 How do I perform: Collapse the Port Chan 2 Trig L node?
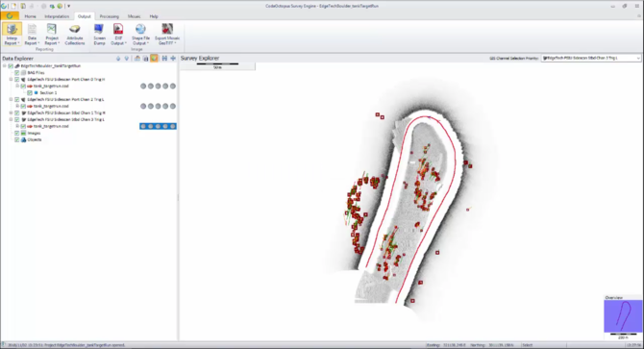click(12, 99)
